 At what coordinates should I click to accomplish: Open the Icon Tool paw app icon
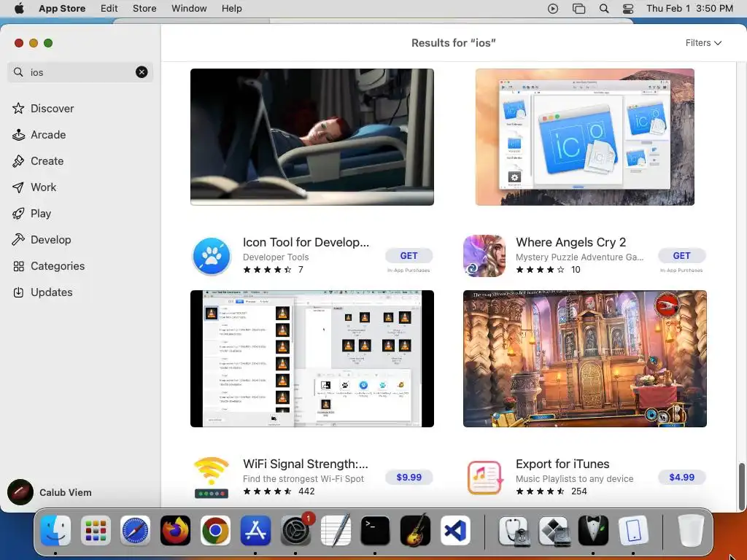pyautogui.click(x=212, y=256)
